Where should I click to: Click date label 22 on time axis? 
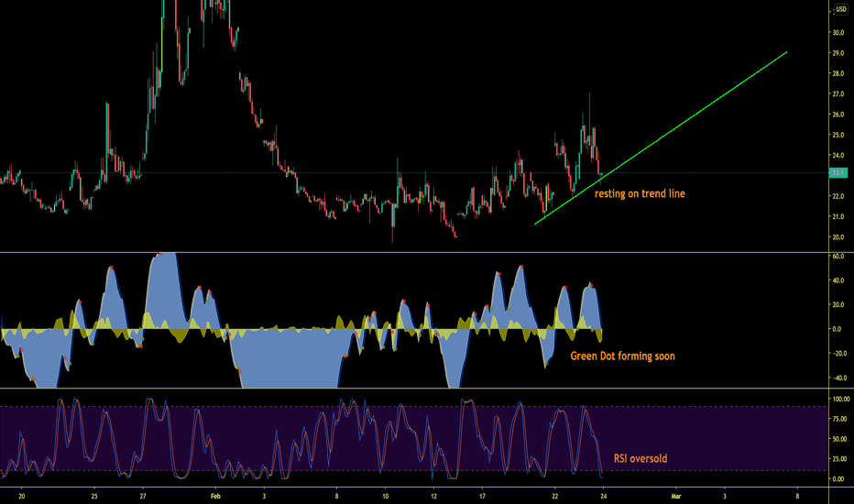tap(555, 497)
